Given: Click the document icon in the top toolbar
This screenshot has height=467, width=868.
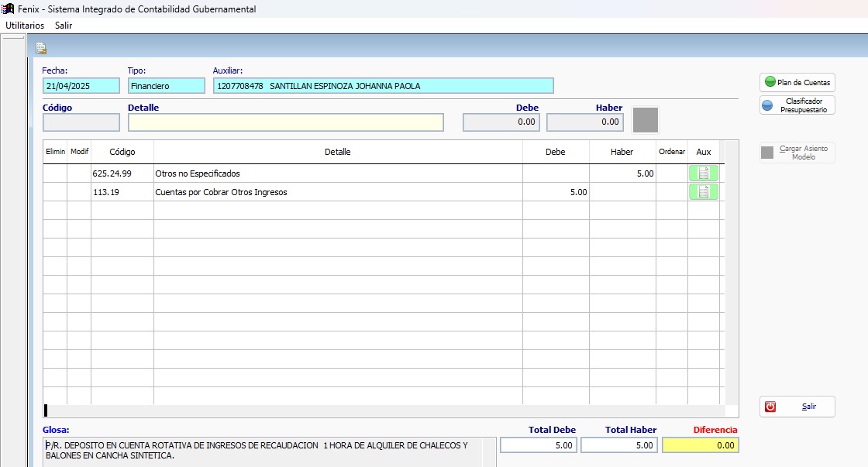Looking at the screenshot, I should pyautogui.click(x=41, y=48).
